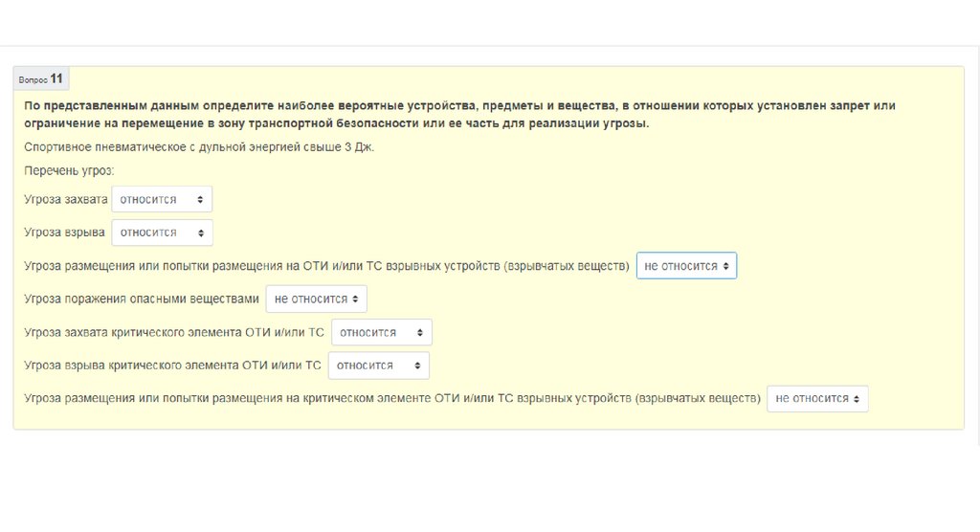Click label mentioning "на критическом элементе ОТИ"

[392, 399]
